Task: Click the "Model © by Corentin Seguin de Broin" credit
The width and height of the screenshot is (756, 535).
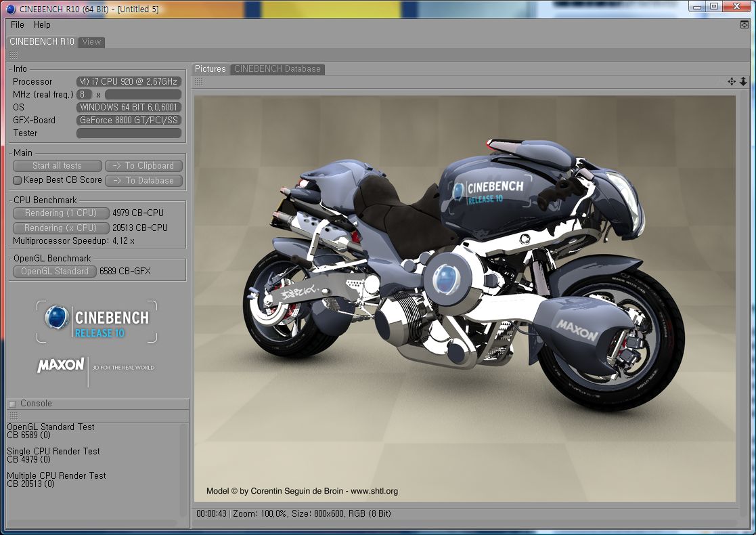Action: [275, 491]
